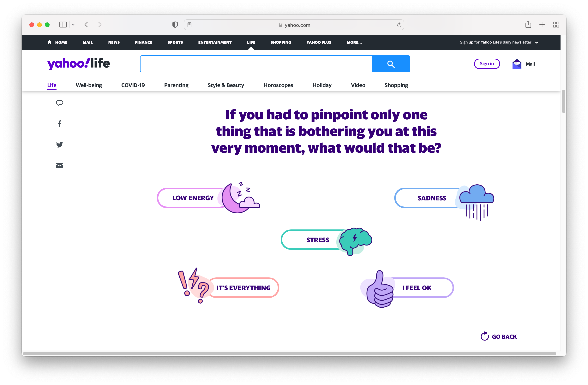Pick the I FEEL OK option

tap(417, 288)
